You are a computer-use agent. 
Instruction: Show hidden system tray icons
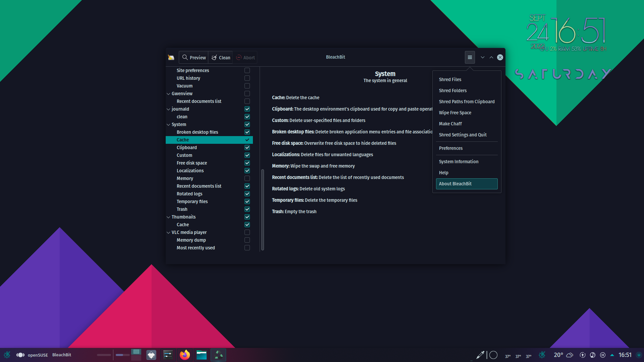pos(612,355)
